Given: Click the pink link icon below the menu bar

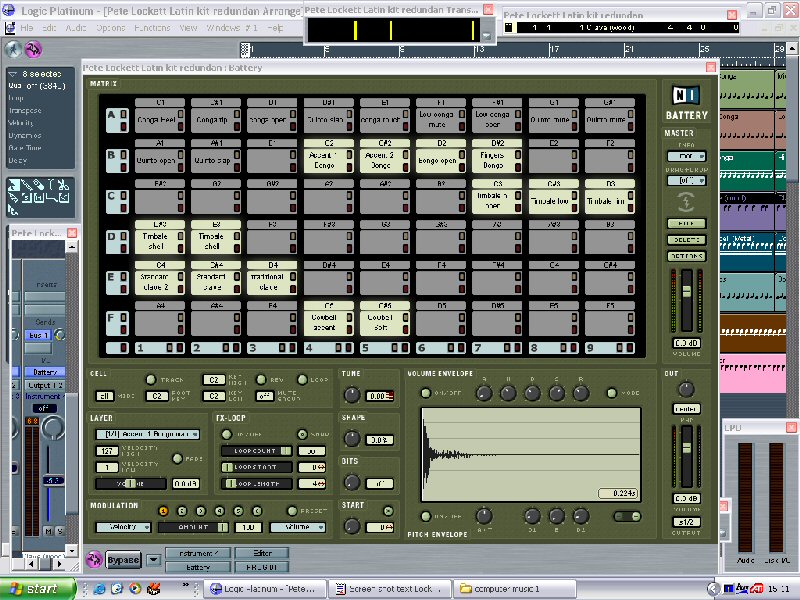Looking at the screenshot, I should (33, 49).
